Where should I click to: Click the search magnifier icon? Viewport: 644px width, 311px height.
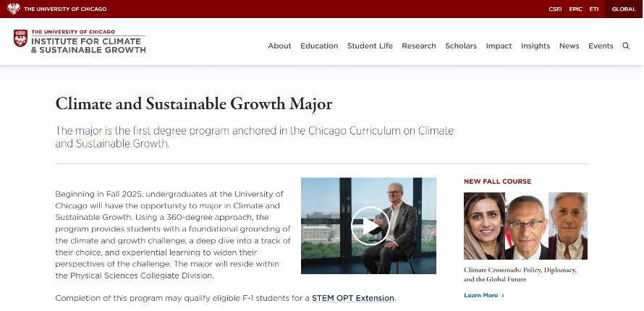[626, 46]
